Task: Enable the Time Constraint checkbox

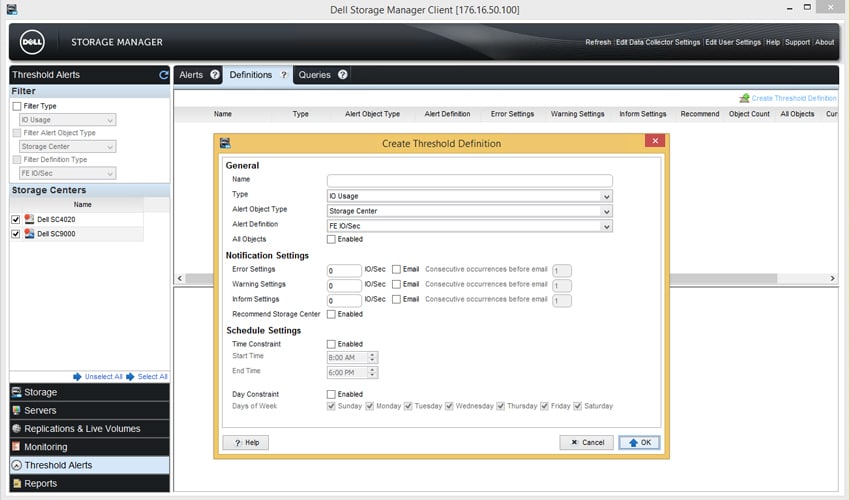Action: click(x=331, y=344)
